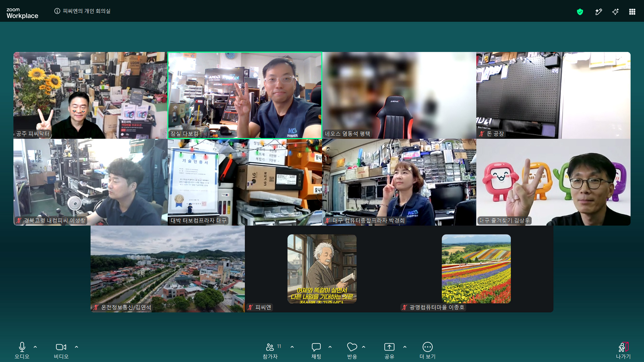Open the 더 보기 more menu
This screenshot has height=362, width=644.
[x=428, y=351]
